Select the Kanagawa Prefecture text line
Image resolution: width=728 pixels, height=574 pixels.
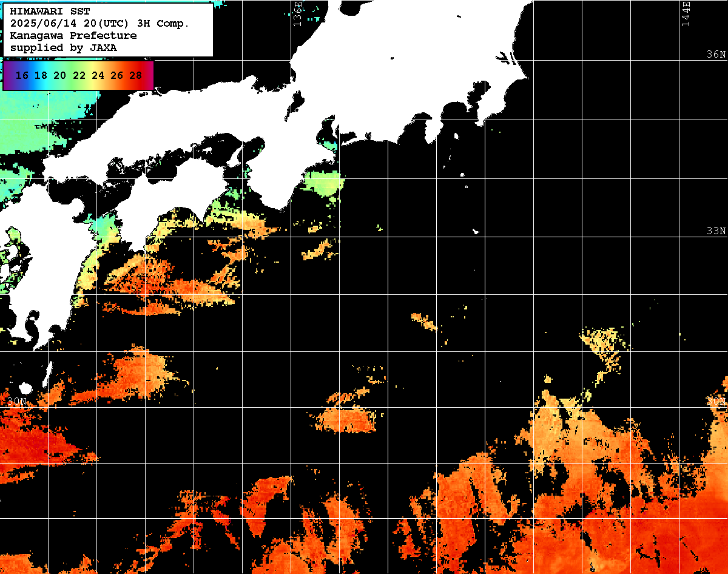tap(73, 36)
